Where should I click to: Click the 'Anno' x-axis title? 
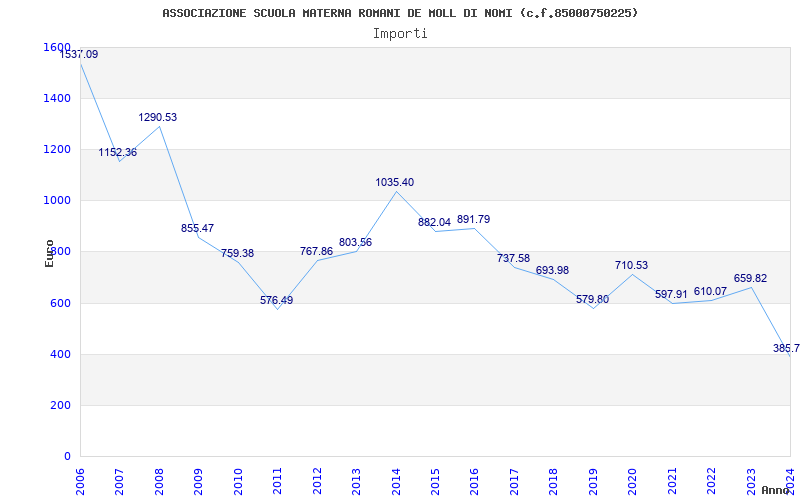tap(776, 490)
